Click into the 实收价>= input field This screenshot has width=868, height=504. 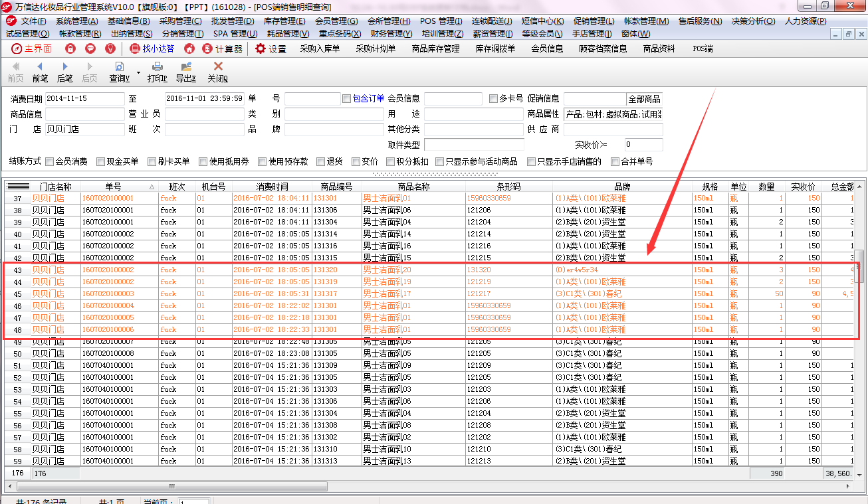[643, 145]
